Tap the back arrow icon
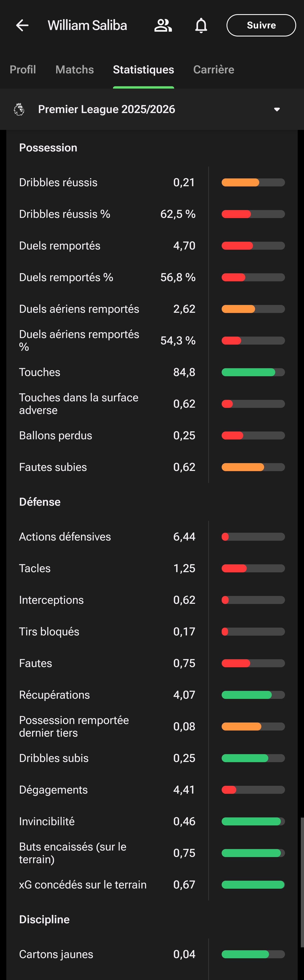The height and width of the screenshot is (980, 304). (x=22, y=26)
